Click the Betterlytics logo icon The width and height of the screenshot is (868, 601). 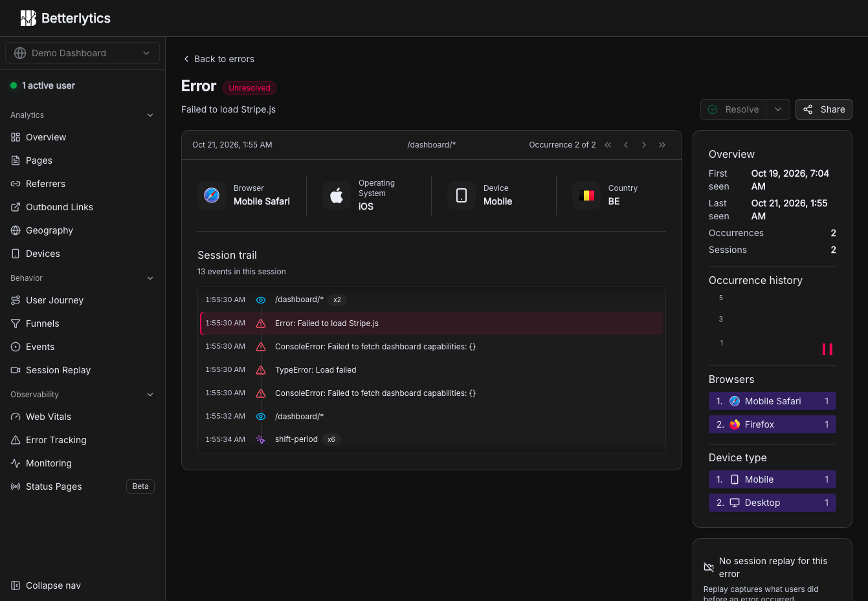(28, 18)
